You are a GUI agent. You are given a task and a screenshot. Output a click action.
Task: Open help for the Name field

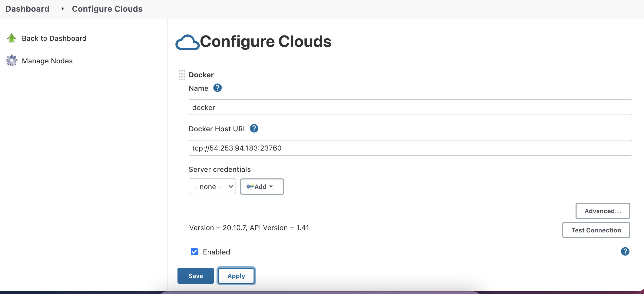[x=217, y=88]
